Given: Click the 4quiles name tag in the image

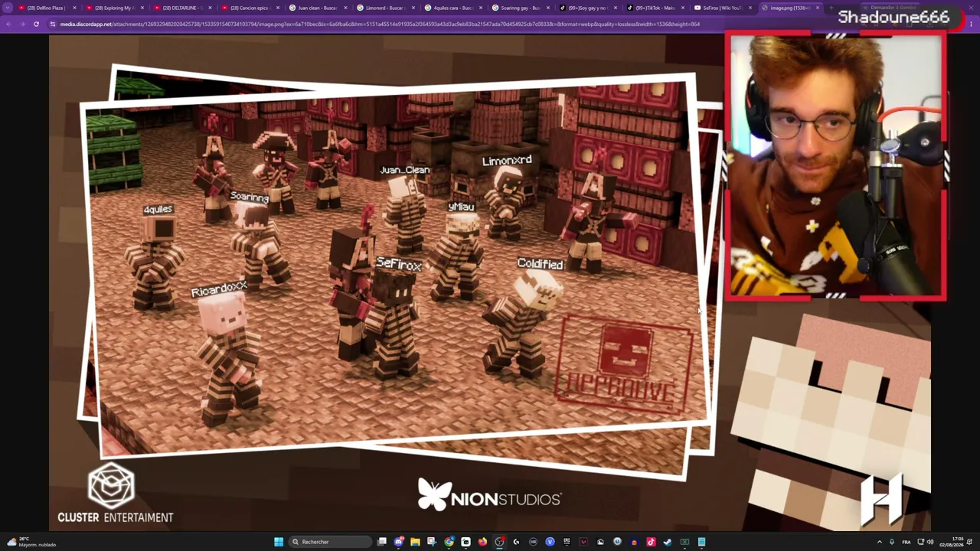Looking at the screenshot, I should pos(158,210).
